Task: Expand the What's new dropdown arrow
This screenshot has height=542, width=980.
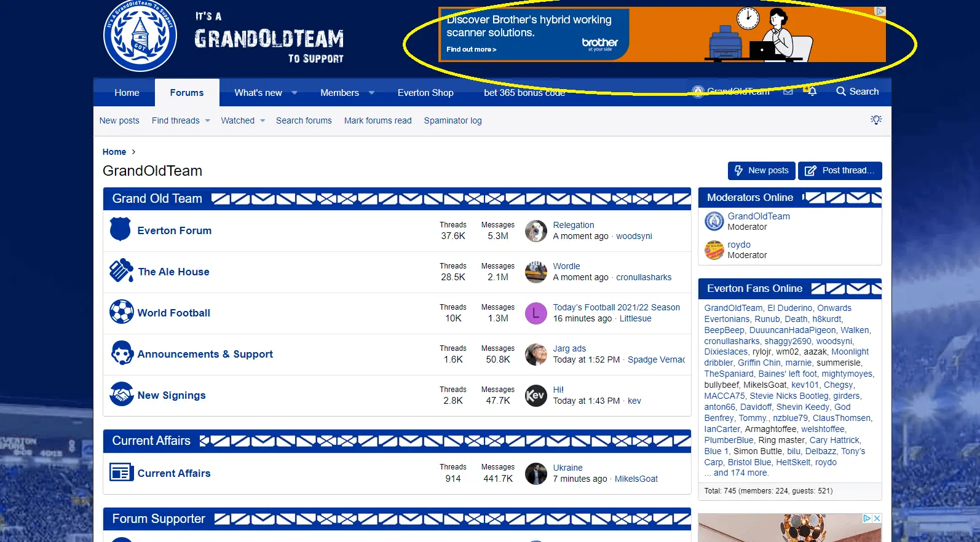Action: point(294,93)
